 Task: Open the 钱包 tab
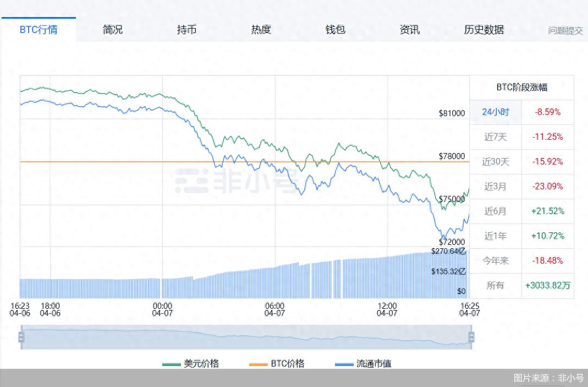[x=334, y=30]
